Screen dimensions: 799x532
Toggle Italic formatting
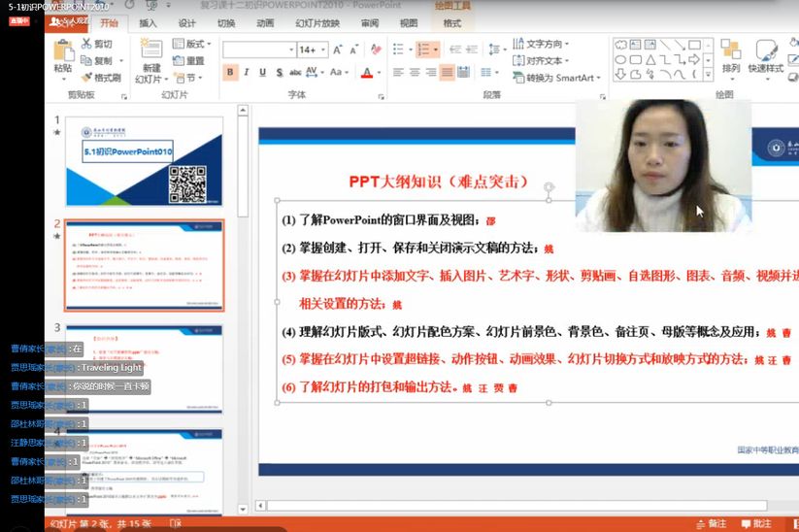click(247, 73)
